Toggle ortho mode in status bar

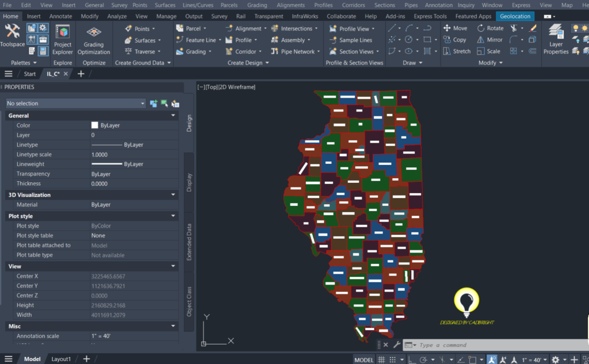[x=410, y=358]
